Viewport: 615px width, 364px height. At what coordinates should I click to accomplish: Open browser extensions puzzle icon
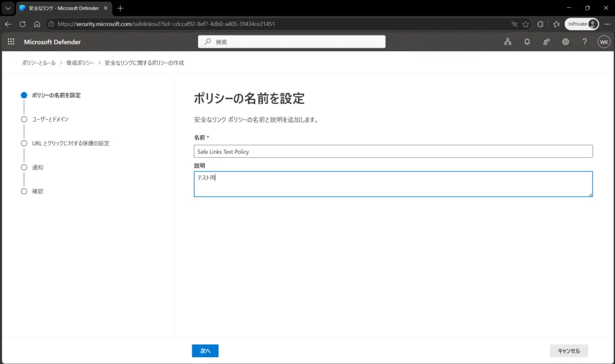click(x=540, y=24)
